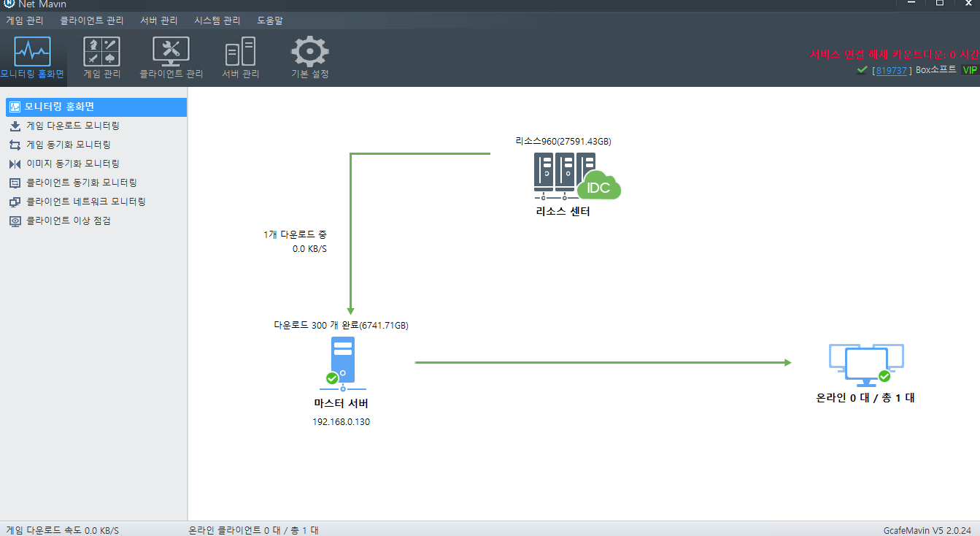The image size is (980, 536).
Task: Open the 도움말 menu
Action: click(270, 20)
